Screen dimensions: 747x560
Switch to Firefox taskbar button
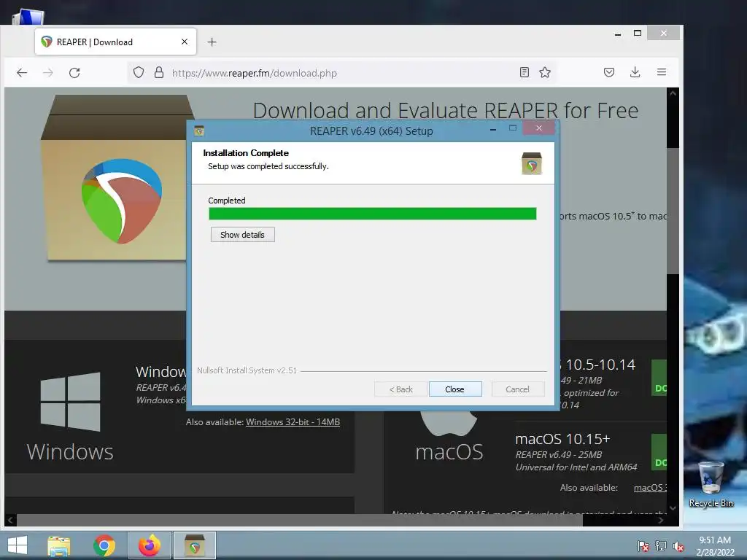[150, 545]
